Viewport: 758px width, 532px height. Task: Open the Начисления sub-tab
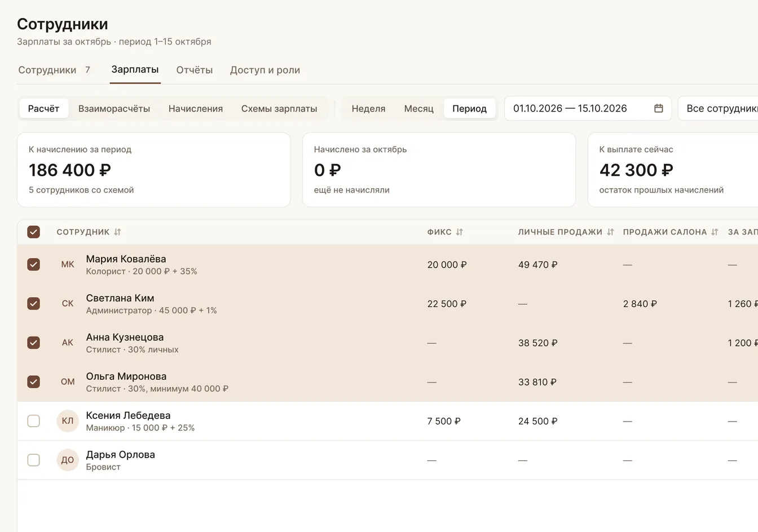click(196, 109)
